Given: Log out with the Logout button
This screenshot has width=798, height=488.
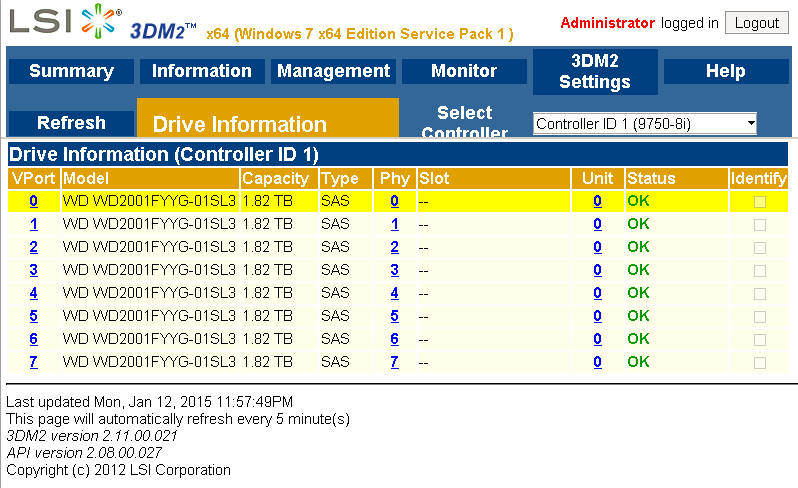Looking at the screenshot, I should pyautogui.click(x=757, y=23).
